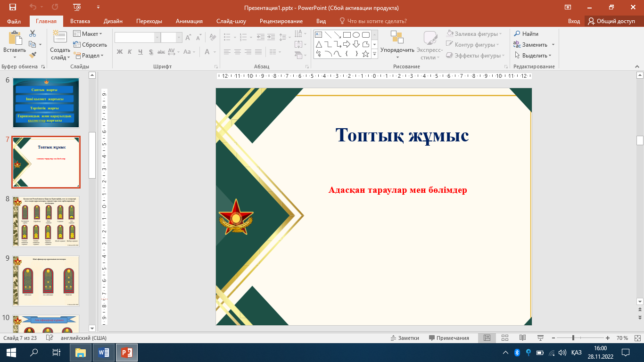Viewport: 644px width, 362px height.
Task: Open the Вставка ribbon tab
Action: click(80, 21)
